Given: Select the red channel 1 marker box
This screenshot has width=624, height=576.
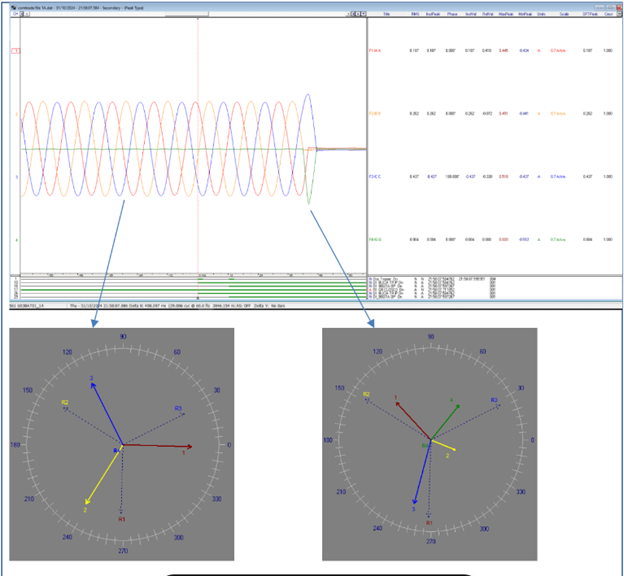Looking at the screenshot, I should [16, 51].
